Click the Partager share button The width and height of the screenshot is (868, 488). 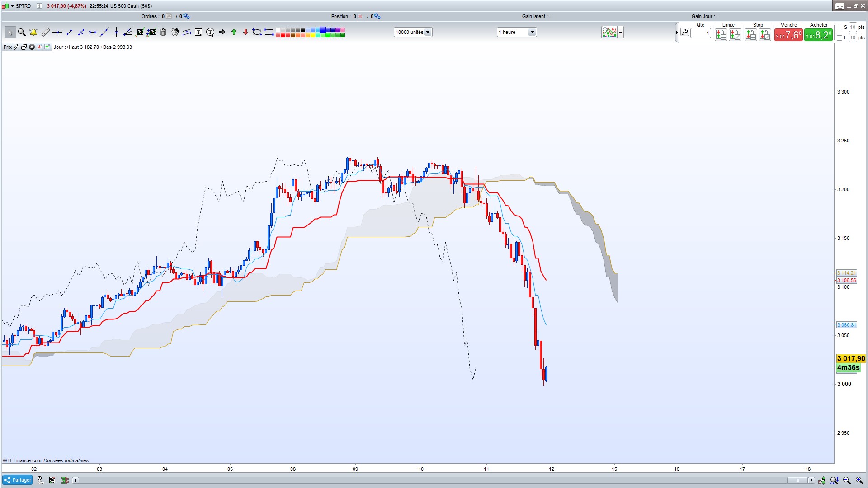[18, 480]
